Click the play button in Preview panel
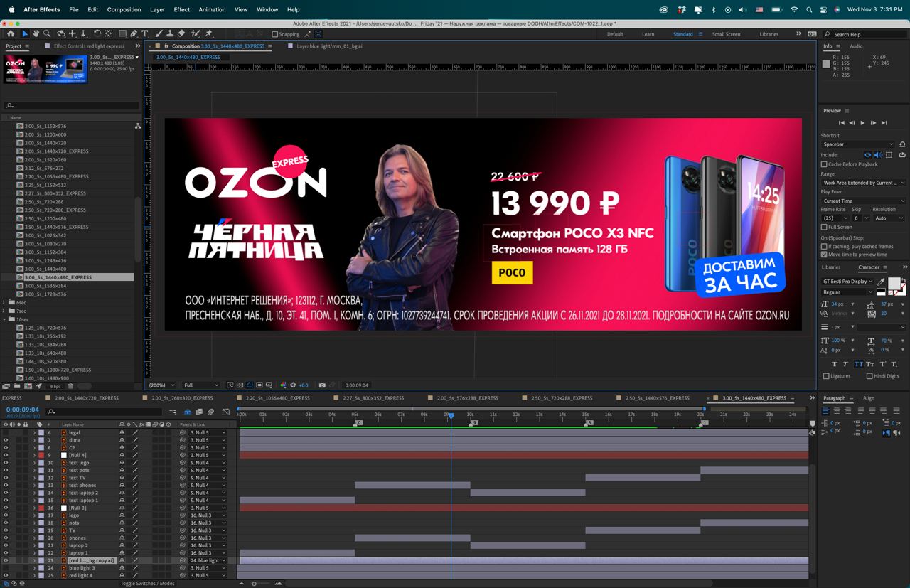Image resolution: width=910 pixels, height=588 pixels. coord(862,123)
